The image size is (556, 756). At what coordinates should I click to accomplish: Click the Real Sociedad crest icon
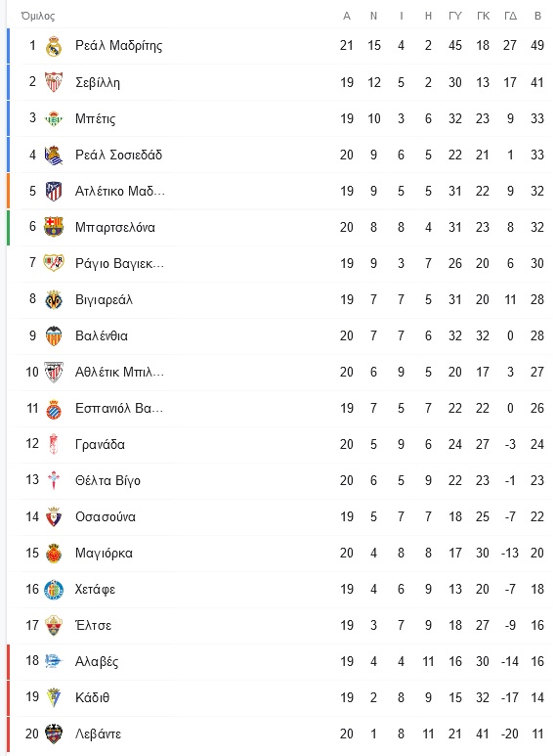(54, 155)
